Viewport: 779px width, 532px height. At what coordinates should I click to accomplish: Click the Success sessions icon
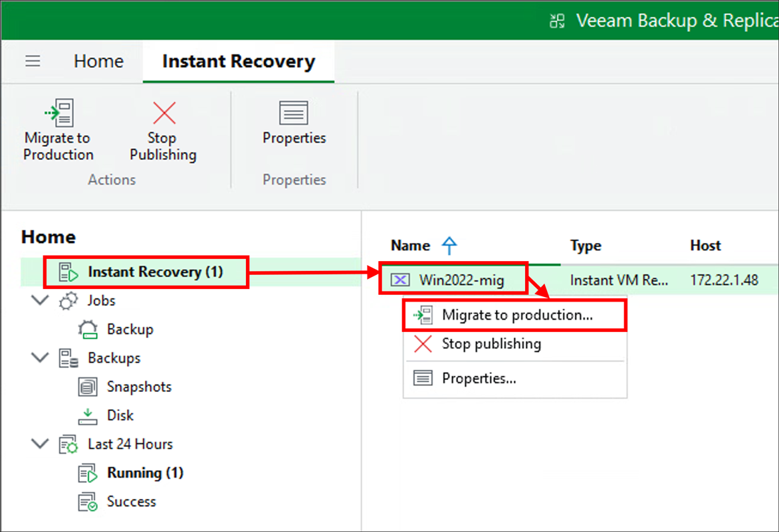pos(88,501)
